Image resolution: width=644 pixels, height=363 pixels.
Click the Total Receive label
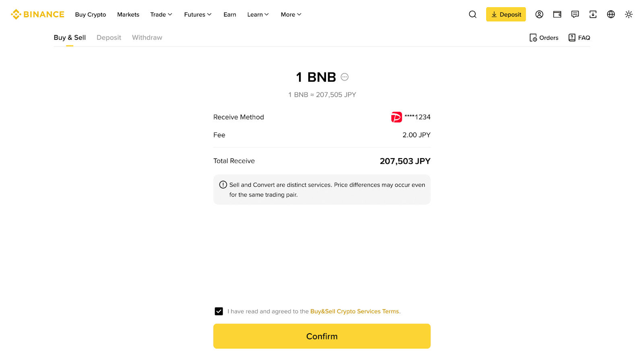tap(234, 161)
